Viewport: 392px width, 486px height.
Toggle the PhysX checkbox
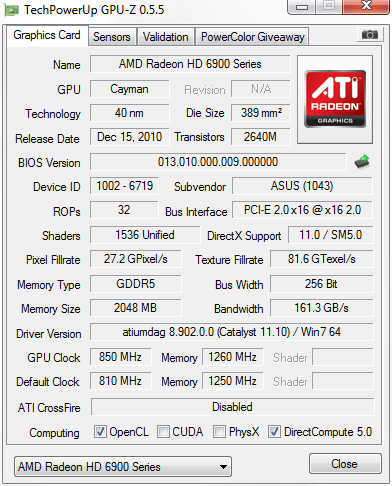coord(219,432)
